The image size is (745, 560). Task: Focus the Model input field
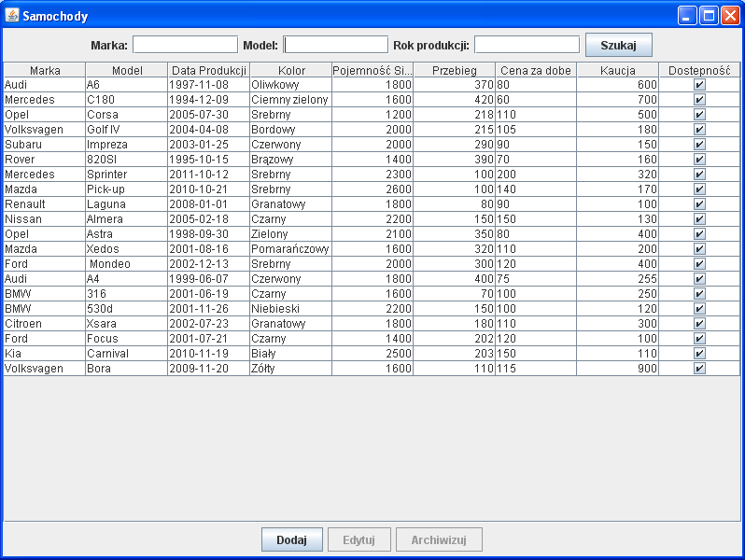(x=336, y=45)
